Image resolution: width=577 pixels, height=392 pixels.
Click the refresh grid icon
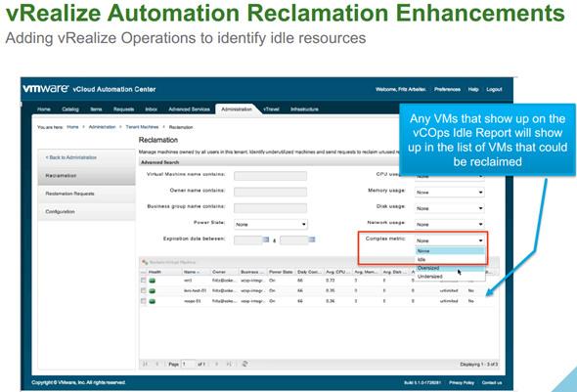coord(244,364)
